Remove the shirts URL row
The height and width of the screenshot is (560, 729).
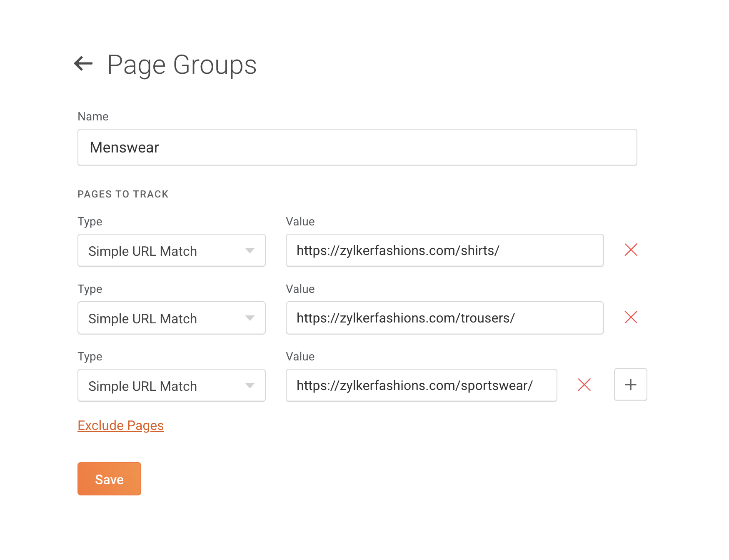(631, 250)
